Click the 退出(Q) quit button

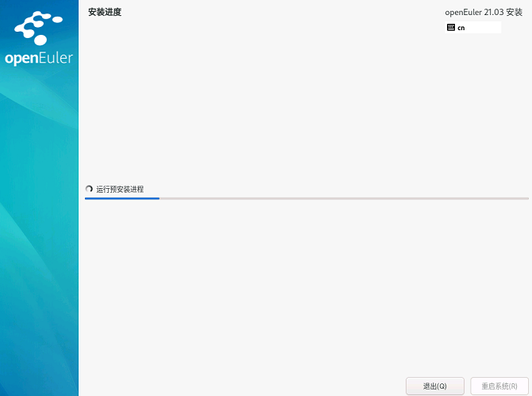tap(434, 386)
